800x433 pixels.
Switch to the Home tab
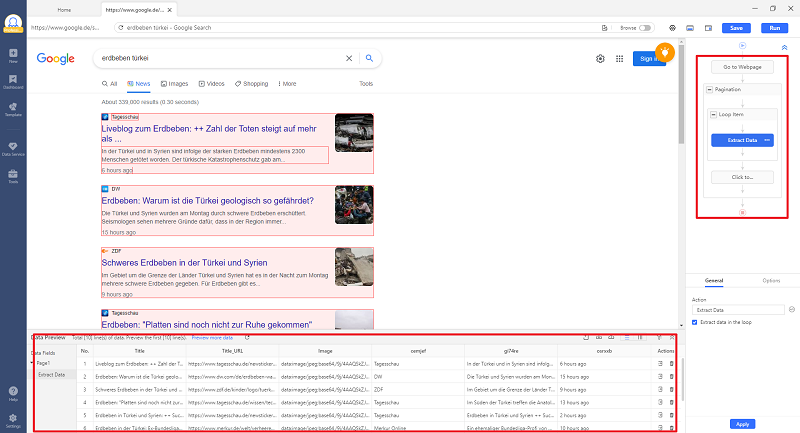[64, 10]
